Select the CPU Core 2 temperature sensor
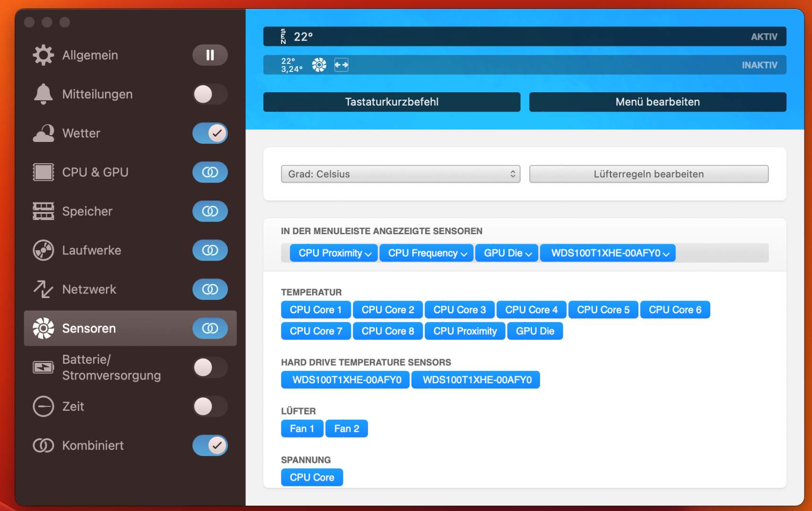 pos(388,310)
